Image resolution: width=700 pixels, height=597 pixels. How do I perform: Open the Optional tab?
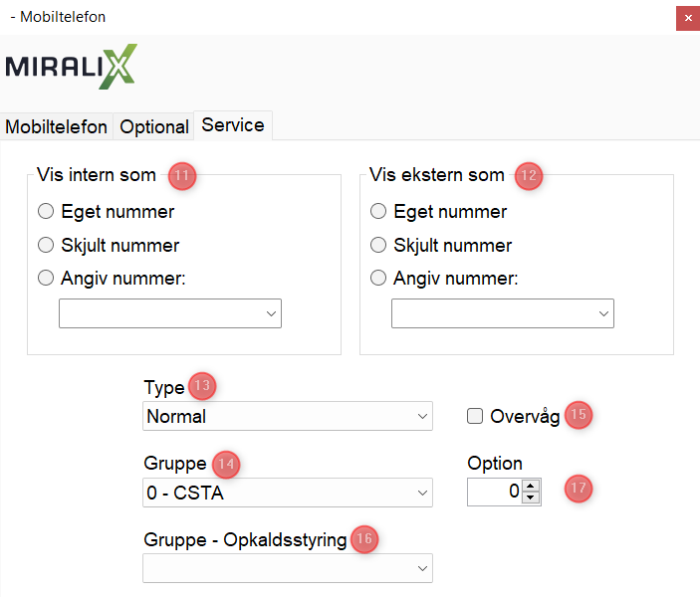pyautogui.click(x=154, y=127)
